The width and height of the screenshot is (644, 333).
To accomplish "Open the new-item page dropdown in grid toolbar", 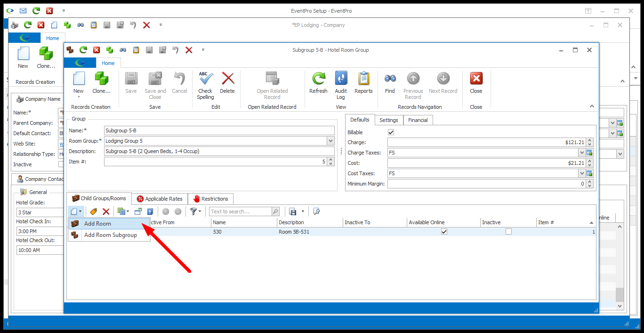I will coord(76,211).
